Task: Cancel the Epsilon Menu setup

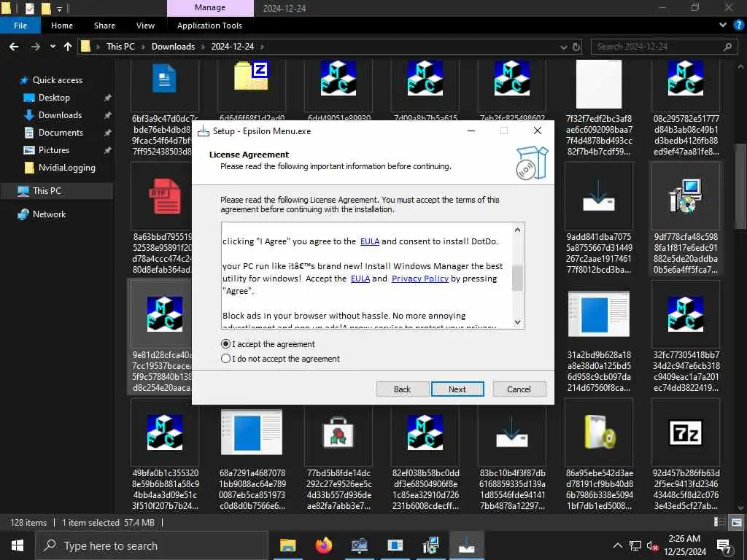Action: tap(519, 389)
